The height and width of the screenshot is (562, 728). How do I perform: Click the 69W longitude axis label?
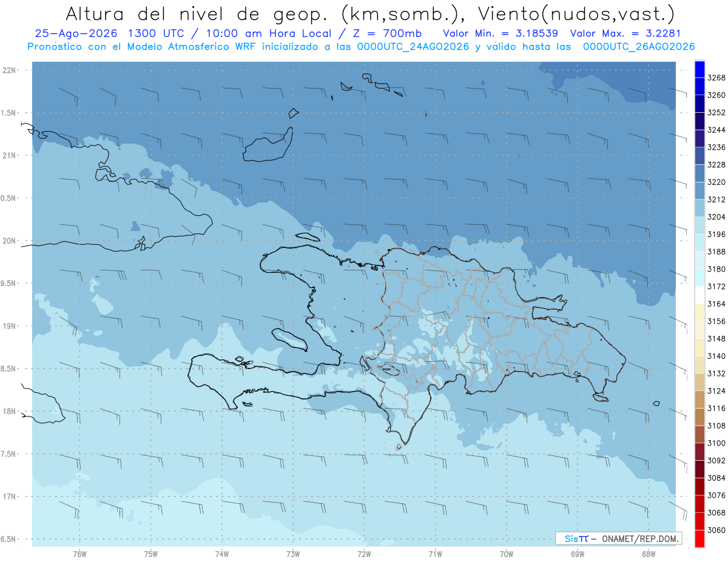point(578,554)
